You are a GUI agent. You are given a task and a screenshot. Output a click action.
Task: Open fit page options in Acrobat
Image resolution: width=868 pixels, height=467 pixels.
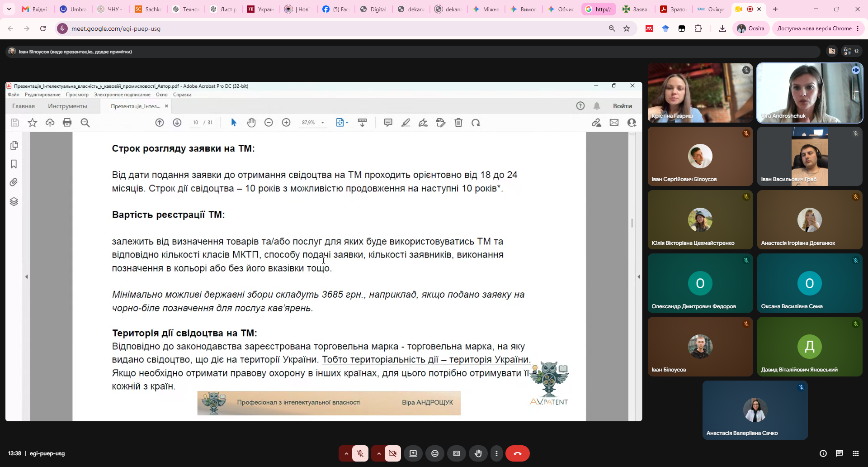pyautogui.click(x=342, y=123)
